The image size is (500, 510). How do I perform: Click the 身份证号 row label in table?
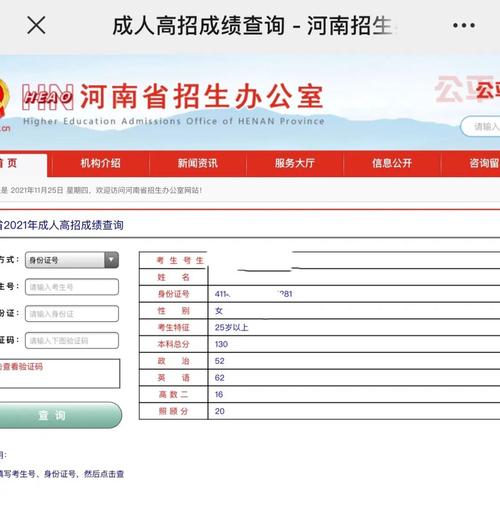coord(174,294)
